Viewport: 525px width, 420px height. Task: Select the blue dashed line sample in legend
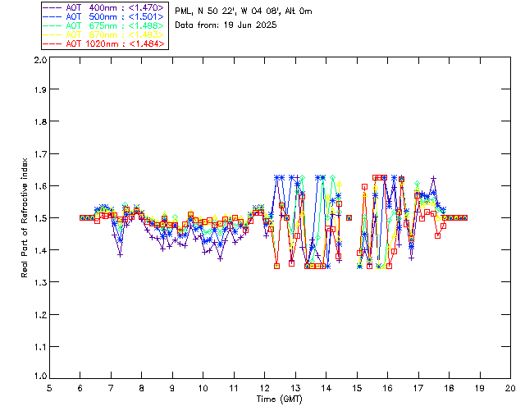pos(52,16)
